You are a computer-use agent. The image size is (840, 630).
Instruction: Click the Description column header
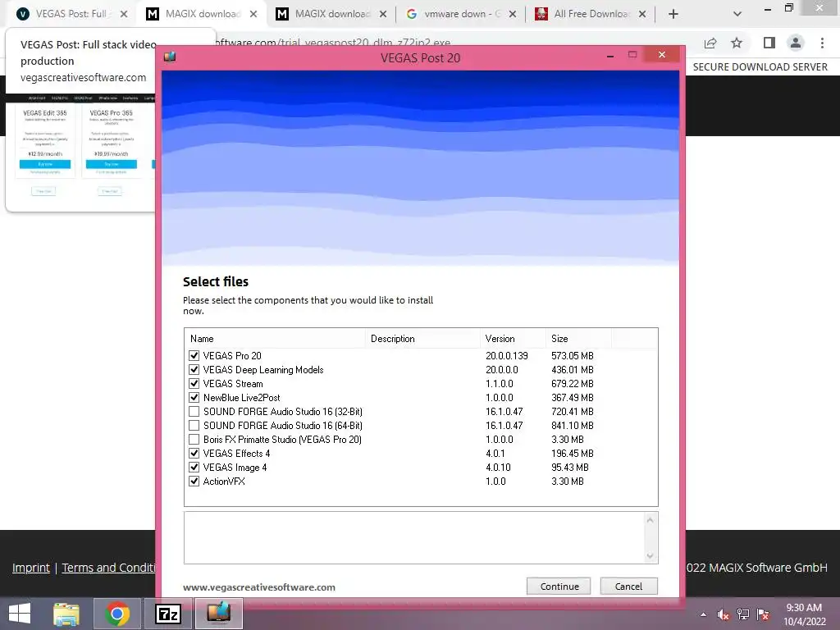pyautogui.click(x=422, y=339)
